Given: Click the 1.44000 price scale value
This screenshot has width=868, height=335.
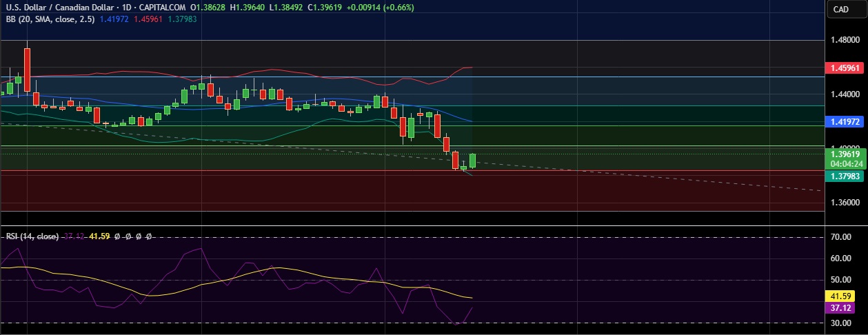Looking at the screenshot, I should (845, 94).
